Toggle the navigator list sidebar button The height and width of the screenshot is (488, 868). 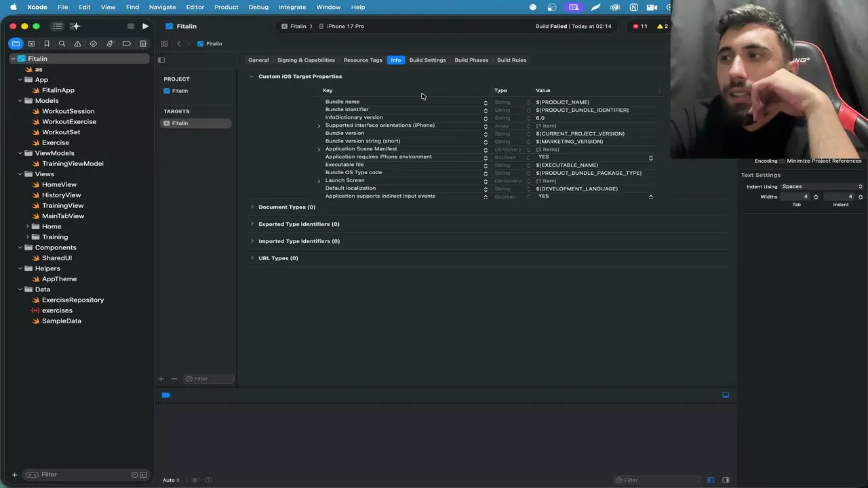58,26
